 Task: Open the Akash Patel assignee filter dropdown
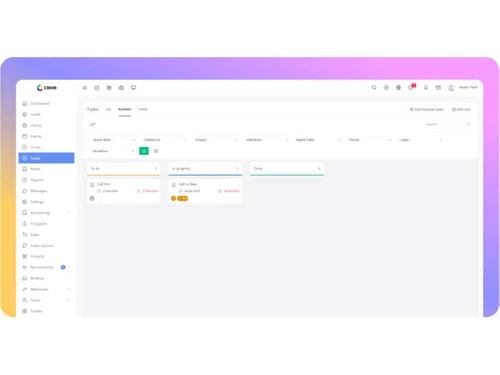(x=317, y=140)
